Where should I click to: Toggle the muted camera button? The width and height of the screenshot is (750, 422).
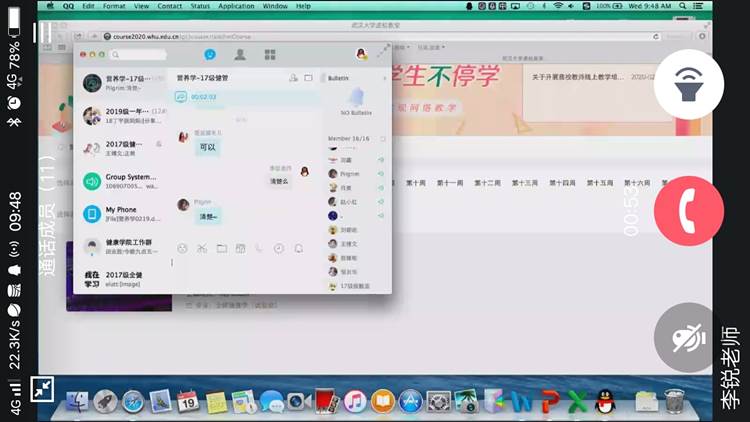(x=688, y=337)
